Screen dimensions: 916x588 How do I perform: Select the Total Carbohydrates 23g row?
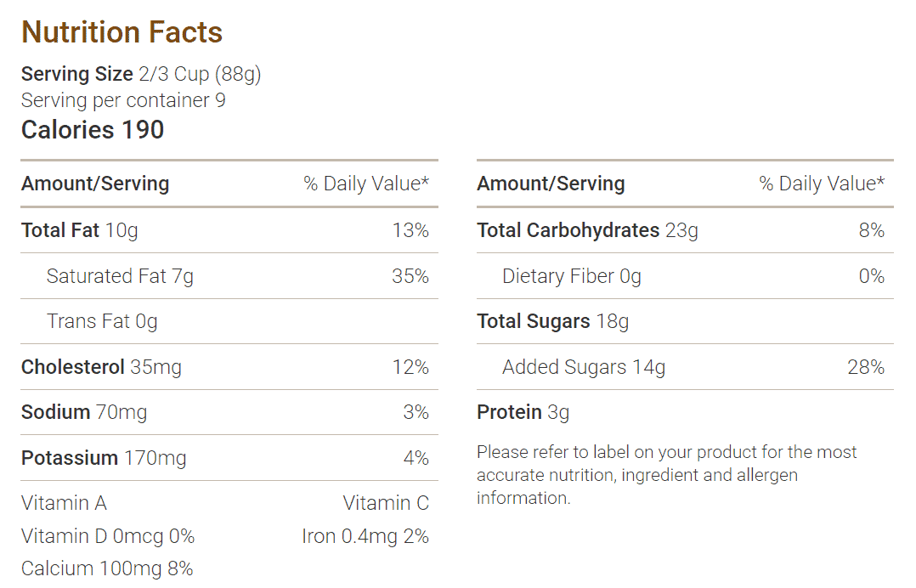(x=685, y=230)
